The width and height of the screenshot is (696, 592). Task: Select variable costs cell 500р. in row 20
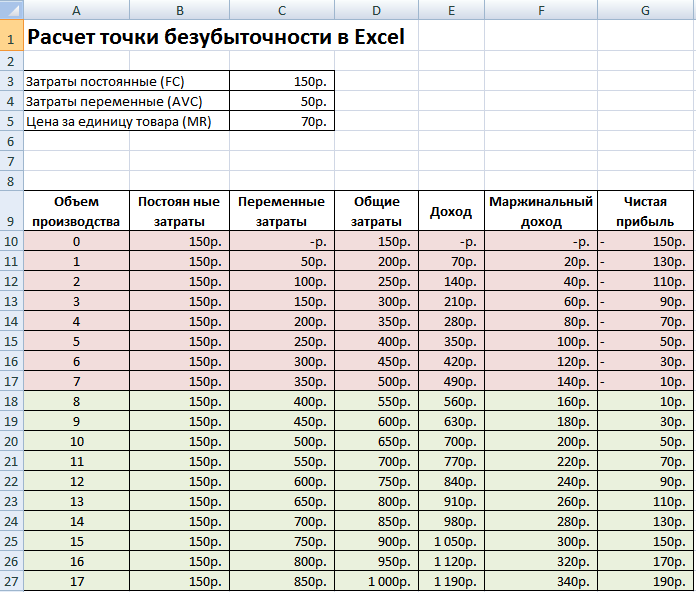(282, 441)
